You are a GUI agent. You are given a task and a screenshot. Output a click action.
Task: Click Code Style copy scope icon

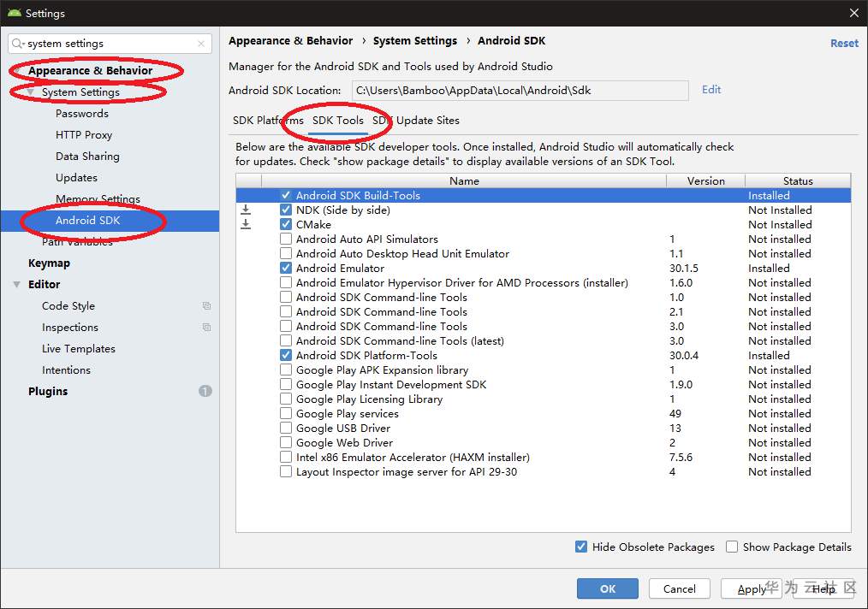[x=206, y=306]
